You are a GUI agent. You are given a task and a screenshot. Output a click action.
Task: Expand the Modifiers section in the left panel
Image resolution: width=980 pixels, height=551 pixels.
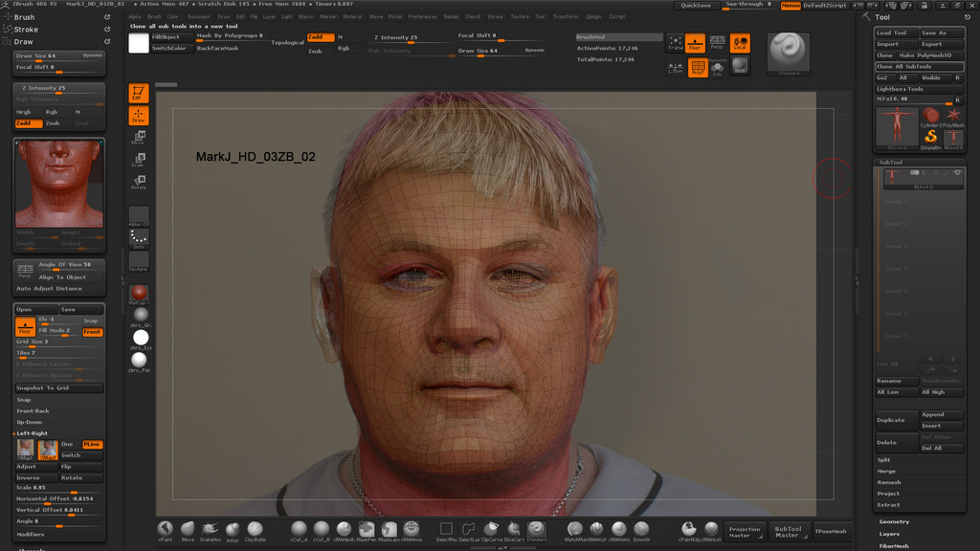click(x=30, y=535)
